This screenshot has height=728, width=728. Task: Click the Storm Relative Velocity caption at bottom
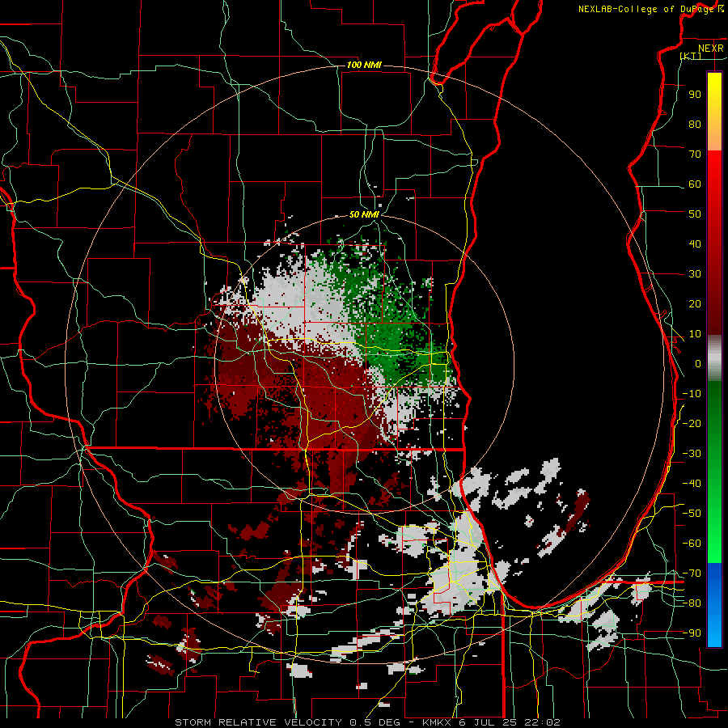click(x=367, y=722)
